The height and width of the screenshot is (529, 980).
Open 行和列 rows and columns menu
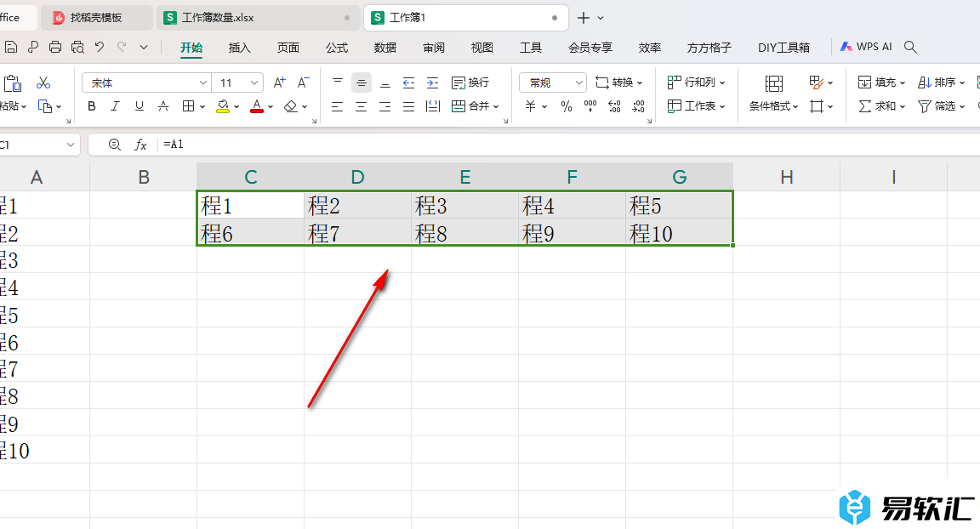point(696,82)
